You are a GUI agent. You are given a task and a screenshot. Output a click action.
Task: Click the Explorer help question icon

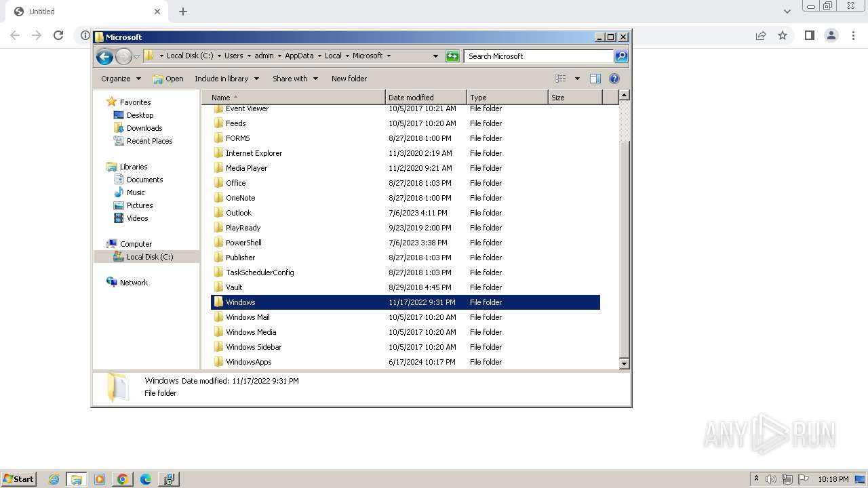tap(614, 79)
